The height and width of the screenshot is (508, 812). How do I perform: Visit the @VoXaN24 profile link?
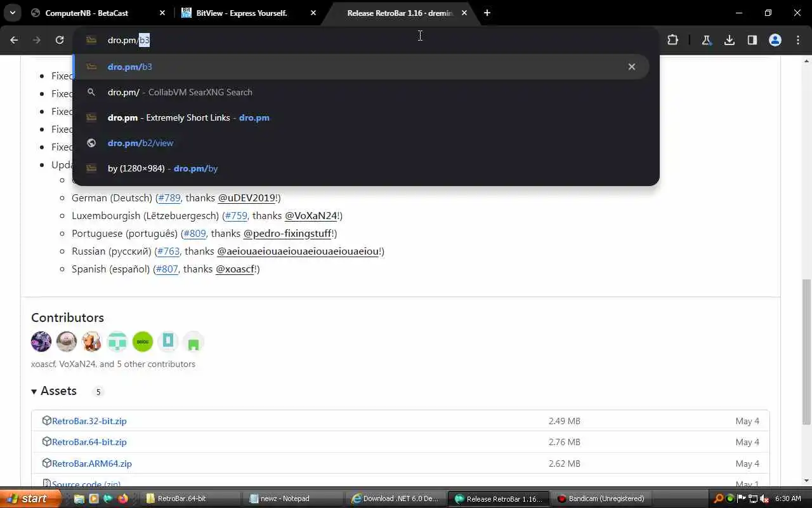point(311,215)
